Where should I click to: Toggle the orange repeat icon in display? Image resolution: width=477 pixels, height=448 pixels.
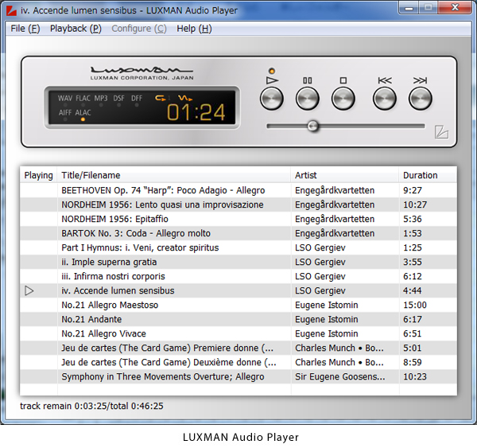[161, 98]
